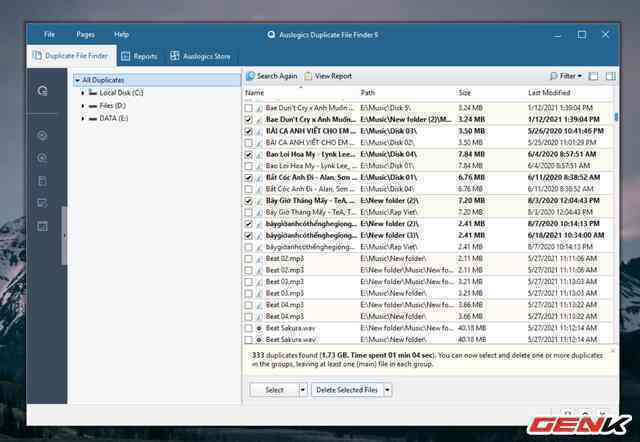640x442 pixels.
Task: Click the report page icon next to View Report
Action: 308,76
